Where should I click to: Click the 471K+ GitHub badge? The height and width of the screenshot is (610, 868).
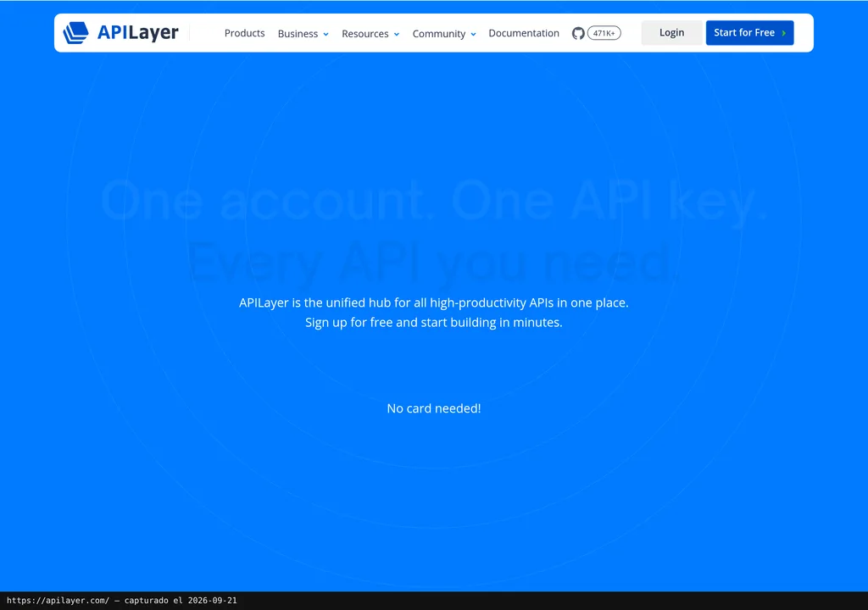tap(604, 33)
